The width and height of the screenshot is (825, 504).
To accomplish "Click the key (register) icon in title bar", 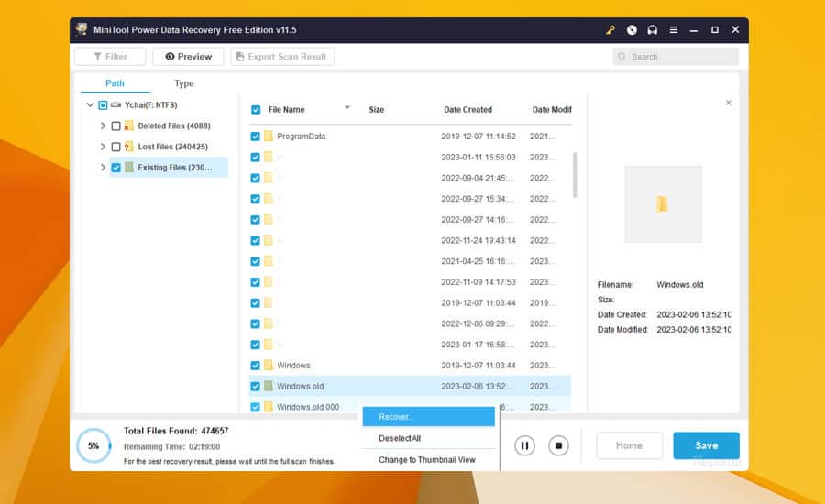I will coord(610,30).
